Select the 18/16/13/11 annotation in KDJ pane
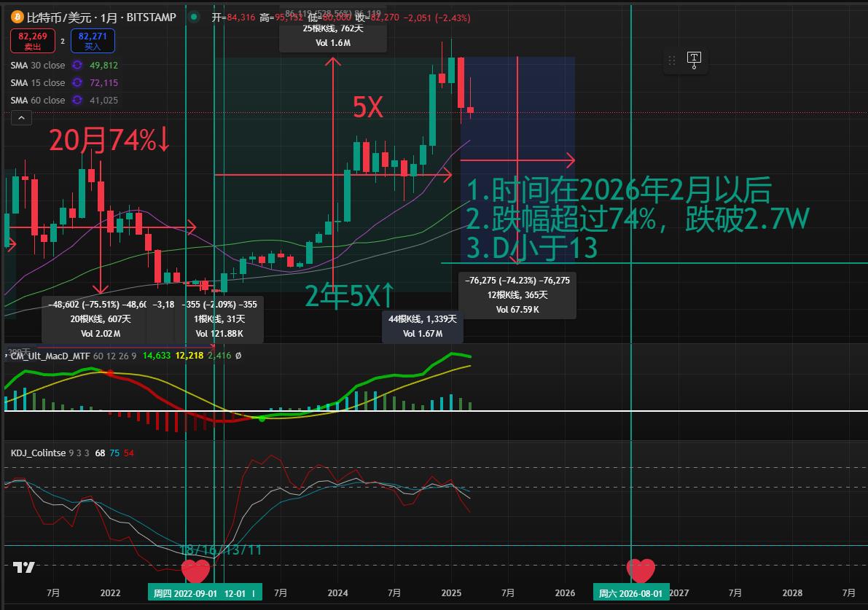 coord(220,550)
